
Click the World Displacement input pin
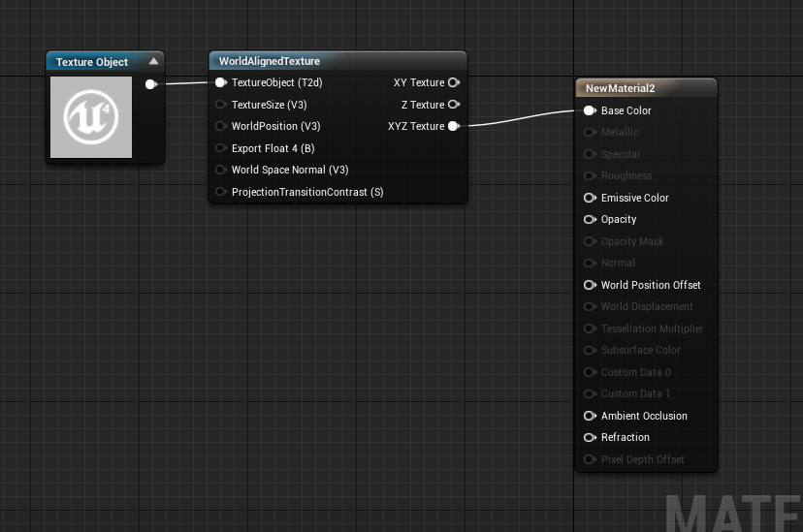[590, 306]
